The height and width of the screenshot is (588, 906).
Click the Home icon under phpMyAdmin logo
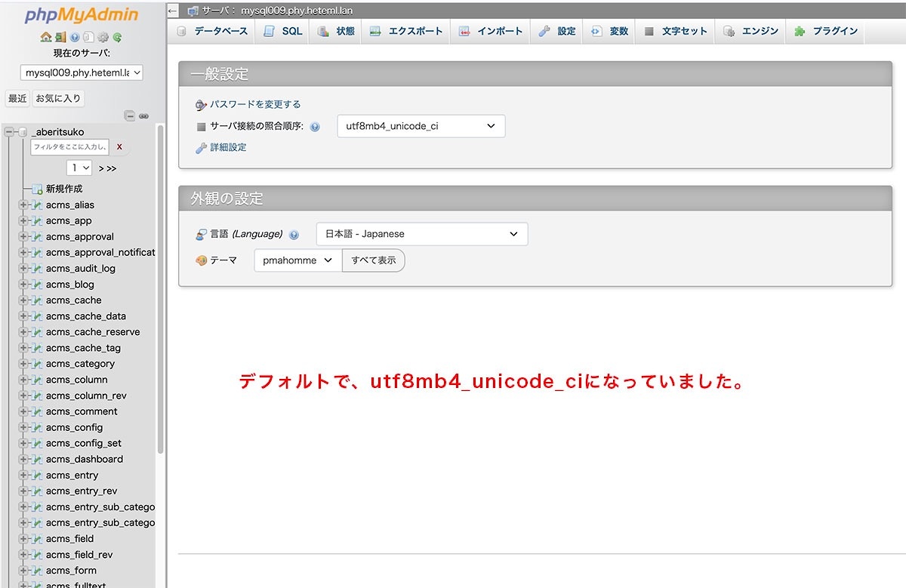(x=45, y=37)
